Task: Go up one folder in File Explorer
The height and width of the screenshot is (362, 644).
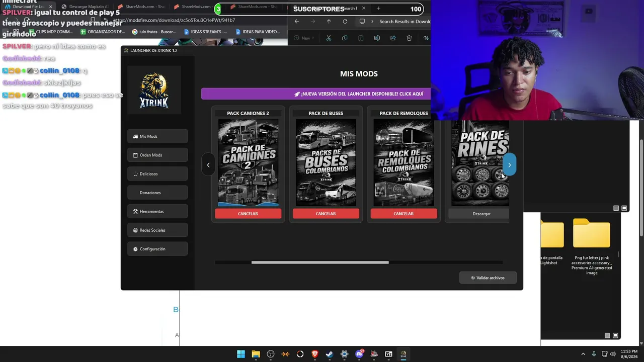Action: pos(329,22)
